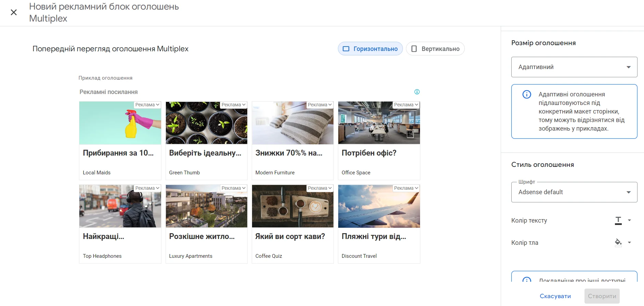Expand the Колір тексту dropdown arrow
Image resolution: width=644 pixels, height=306 pixels.
629,221
